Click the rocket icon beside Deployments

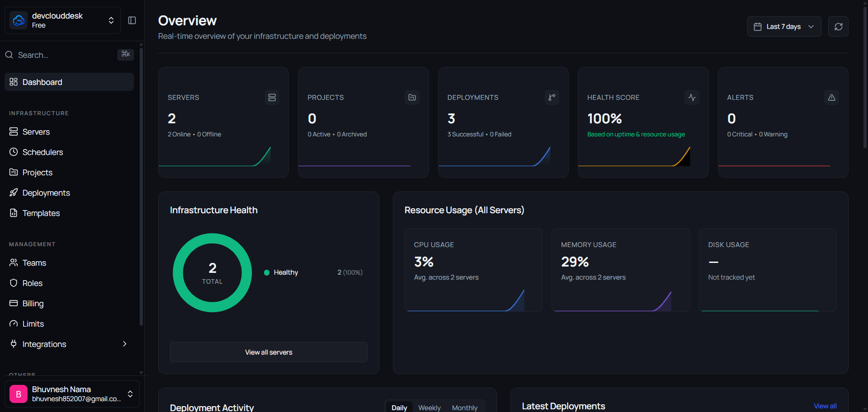14,193
